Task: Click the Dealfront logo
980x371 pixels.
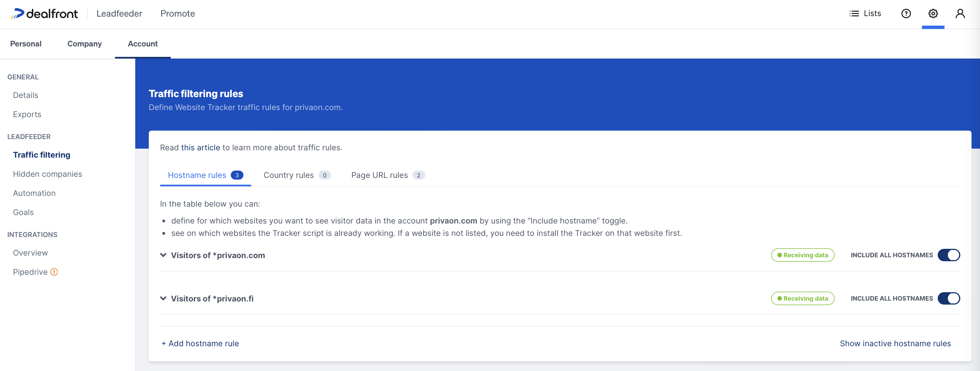Action: click(44, 14)
